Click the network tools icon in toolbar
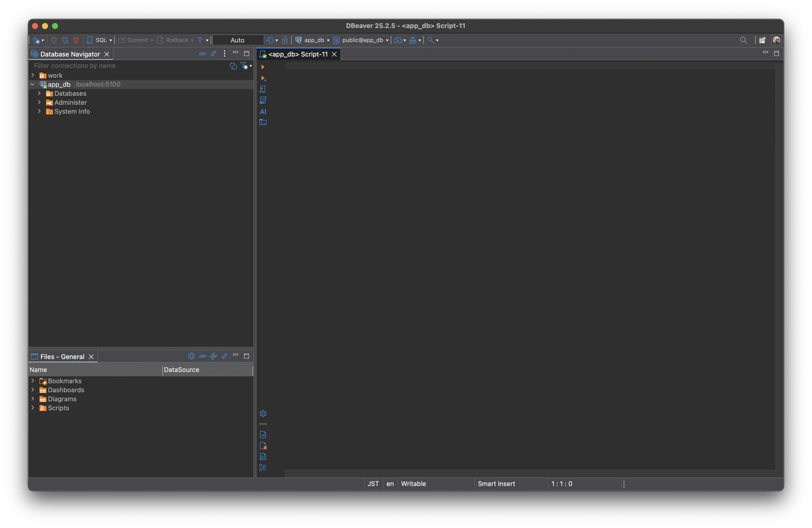The height and width of the screenshot is (528, 812). point(413,40)
